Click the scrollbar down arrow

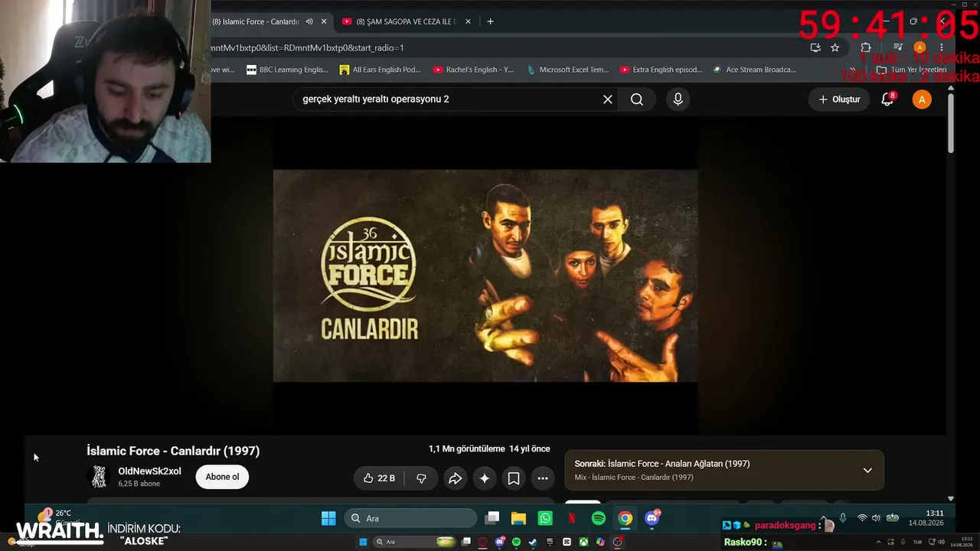coord(951,498)
